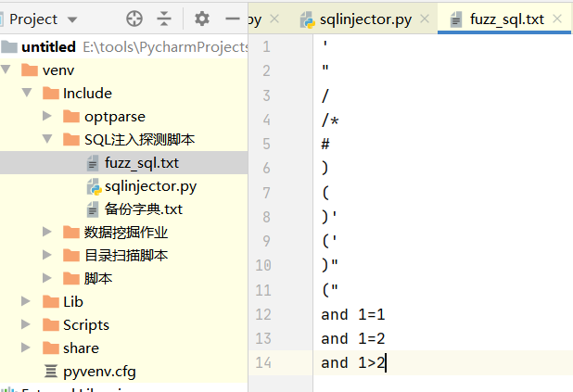The width and height of the screenshot is (573, 392).
Task: Click the text file icon on fuzz_sql.txt tab
Action: [x=455, y=19]
